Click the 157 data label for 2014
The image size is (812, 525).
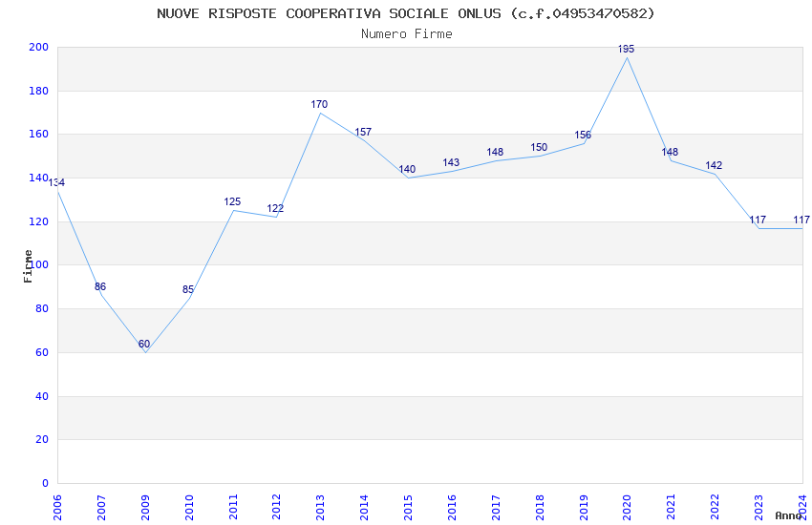tap(363, 133)
